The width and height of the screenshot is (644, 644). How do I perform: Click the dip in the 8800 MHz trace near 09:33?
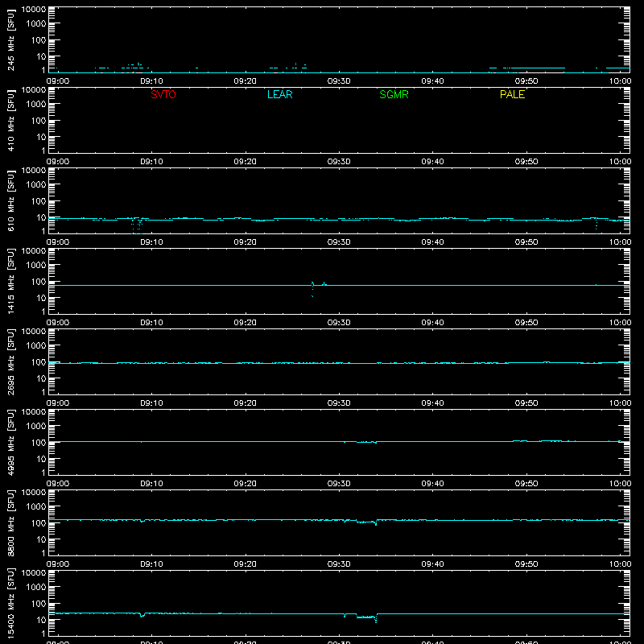click(x=366, y=522)
